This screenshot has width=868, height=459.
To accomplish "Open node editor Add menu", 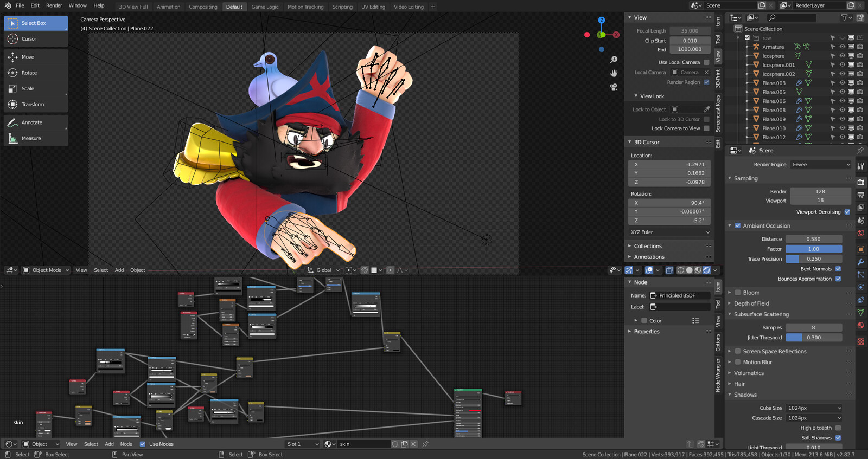I will coord(109,444).
